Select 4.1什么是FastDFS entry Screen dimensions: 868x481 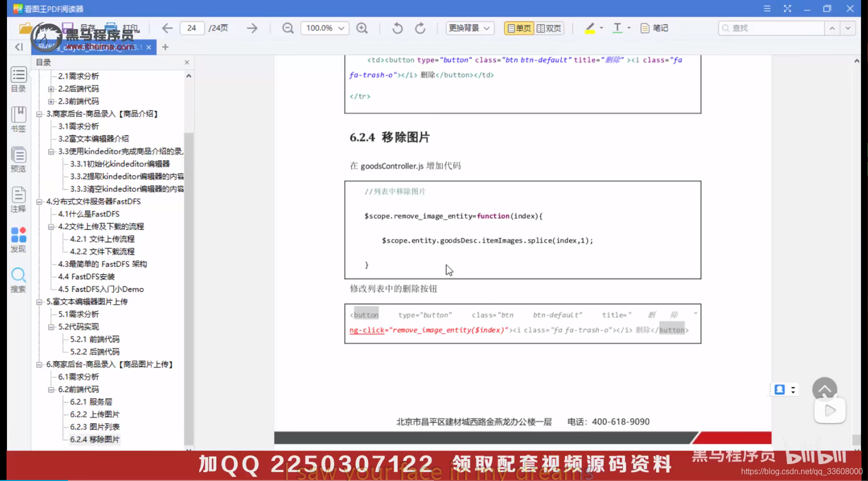89,214
